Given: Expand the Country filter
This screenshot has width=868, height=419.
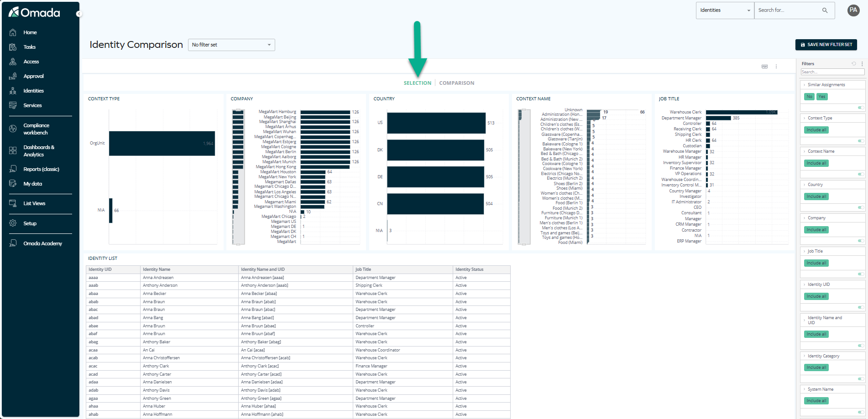Looking at the screenshot, I should tap(804, 185).
